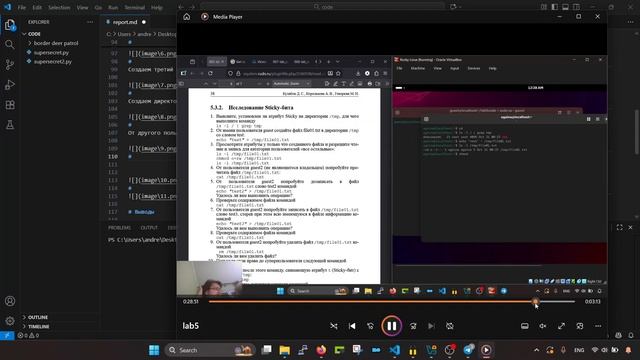640x360 pixels.
Task: Open the Windows Start menu
Action: coord(154,350)
